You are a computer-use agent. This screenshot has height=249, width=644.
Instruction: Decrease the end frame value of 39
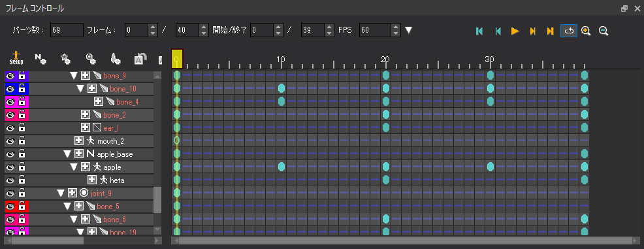(329, 33)
